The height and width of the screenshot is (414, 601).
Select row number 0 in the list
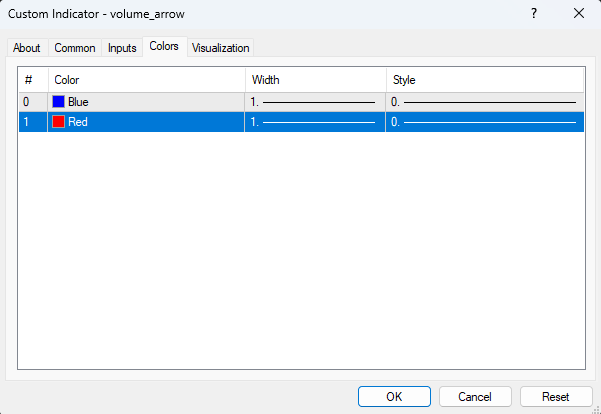(x=28, y=102)
